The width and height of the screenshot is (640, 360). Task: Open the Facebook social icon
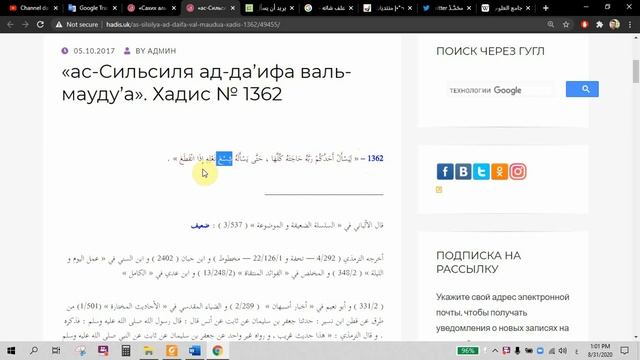[445, 171]
